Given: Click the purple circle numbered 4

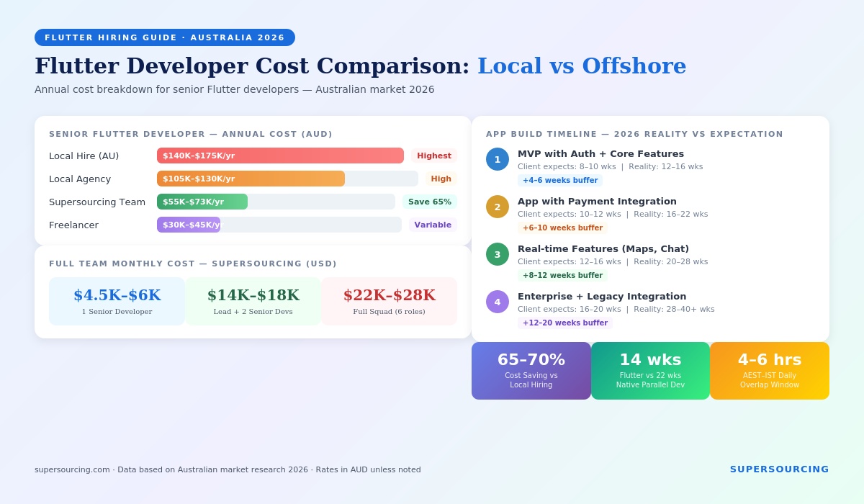Looking at the screenshot, I should 498,302.
